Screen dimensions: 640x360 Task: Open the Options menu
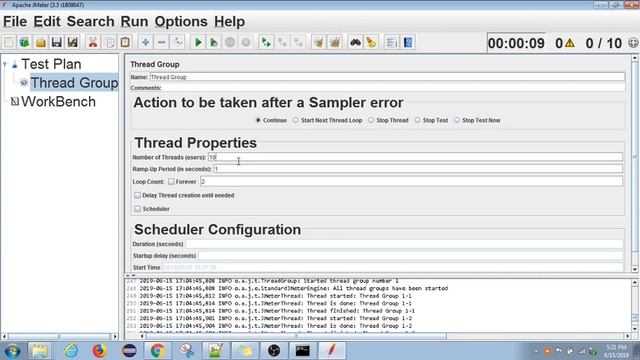pos(181,22)
